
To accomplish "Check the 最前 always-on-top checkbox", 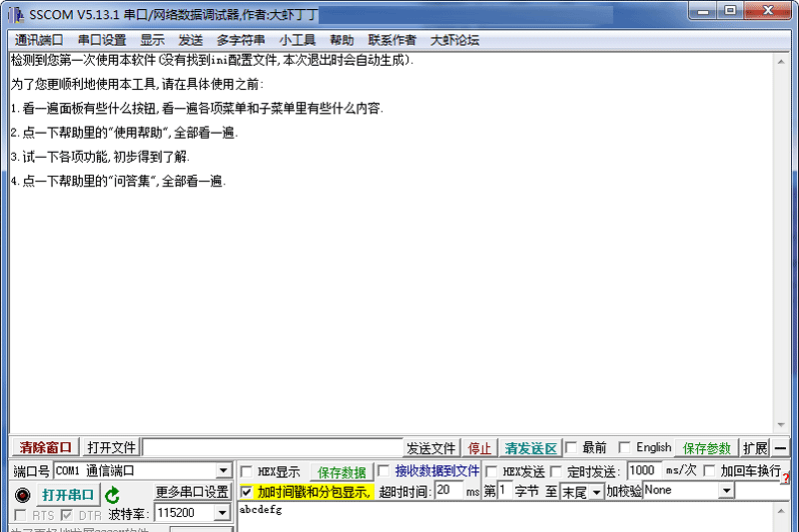I will (x=571, y=447).
